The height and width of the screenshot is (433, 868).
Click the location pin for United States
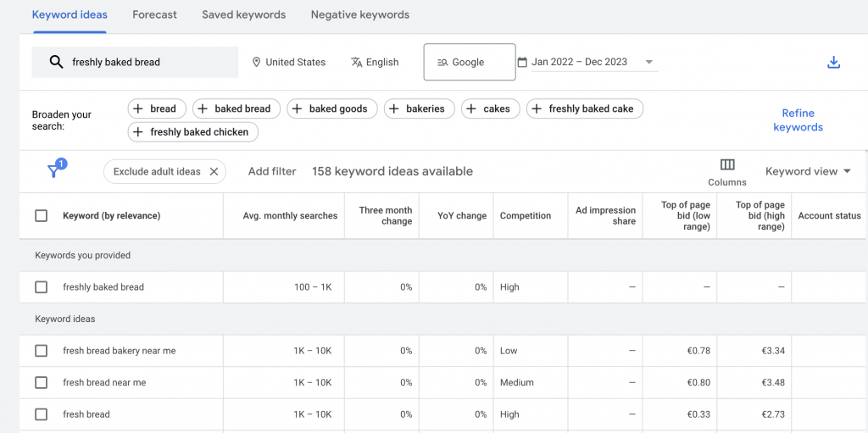coord(257,63)
